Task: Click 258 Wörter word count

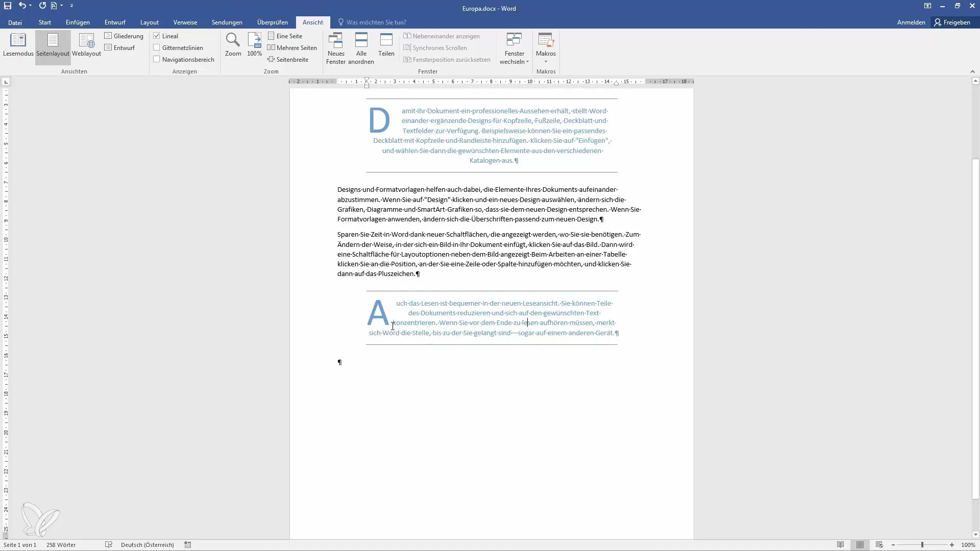Action: coord(61,545)
